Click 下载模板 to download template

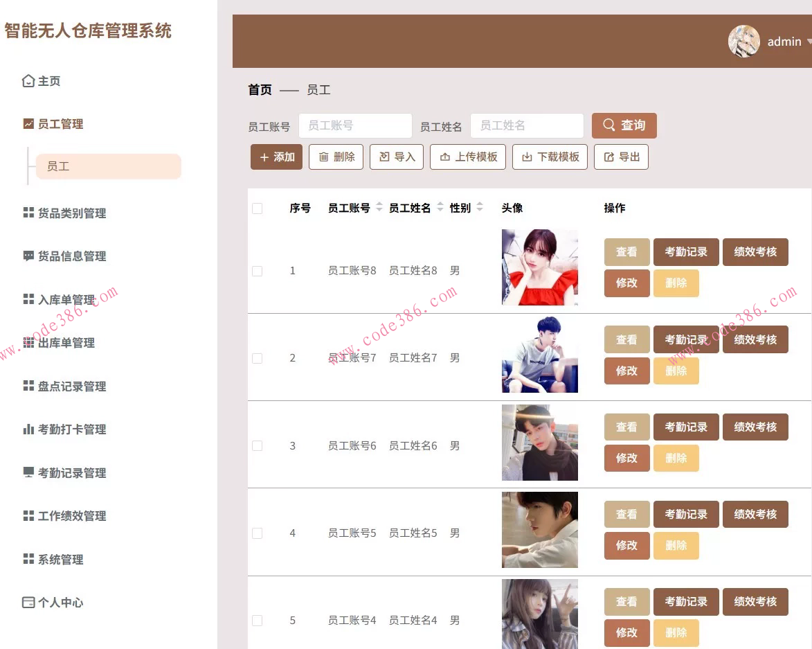click(x=550, y=157)
